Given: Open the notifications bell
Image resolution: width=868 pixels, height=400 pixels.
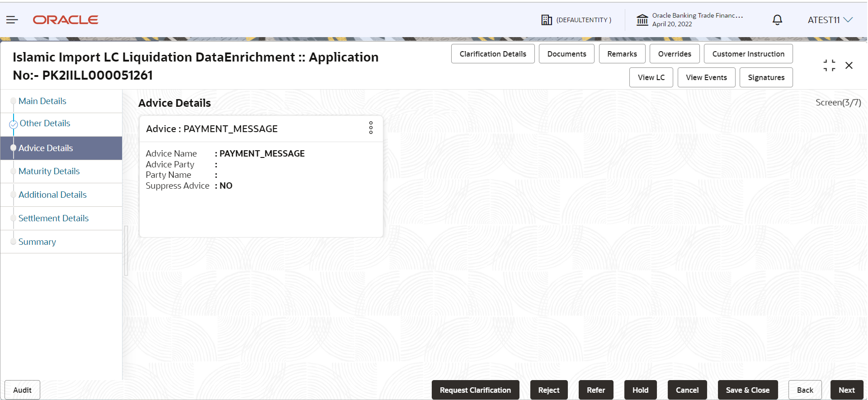Looking at the screenshot, I should pos(777,20).
